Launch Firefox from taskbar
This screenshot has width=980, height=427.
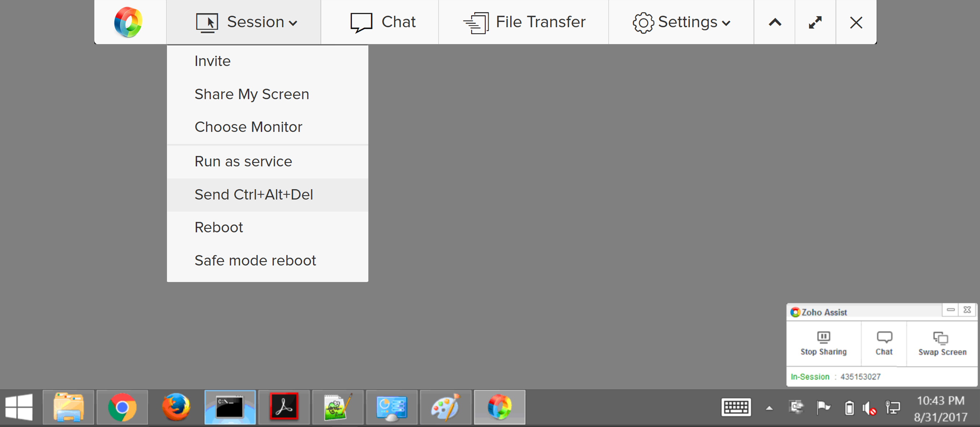coord(176,407)
